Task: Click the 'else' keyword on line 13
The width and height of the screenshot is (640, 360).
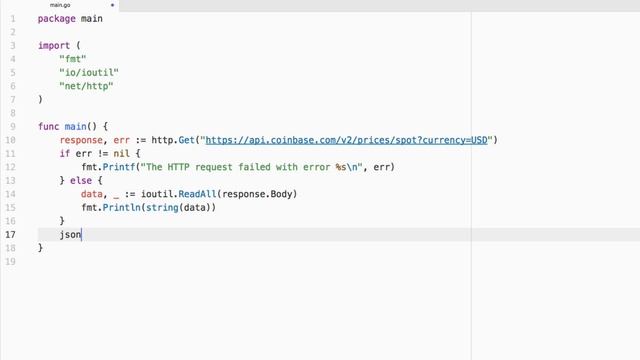Action: 81,180
